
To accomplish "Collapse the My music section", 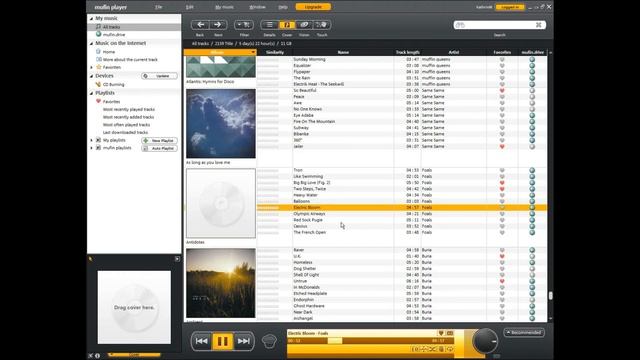I will pos(91,18).
